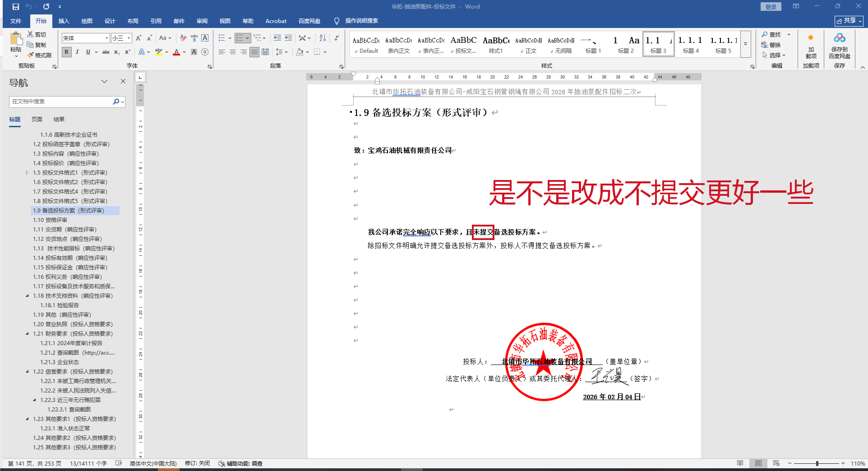
Task: Align text to the left
Action: click(x=222, y=52)
